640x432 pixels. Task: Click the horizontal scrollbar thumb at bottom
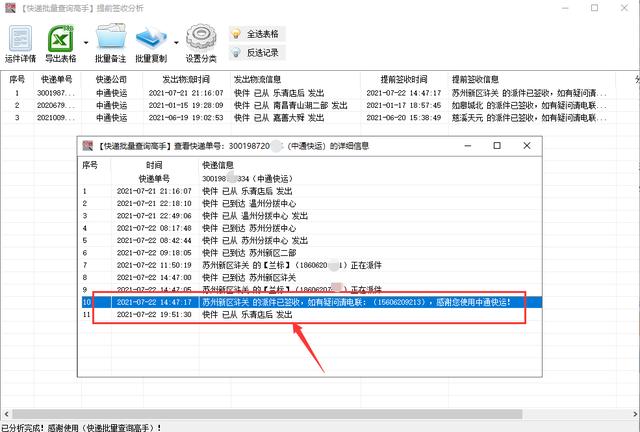267,414
